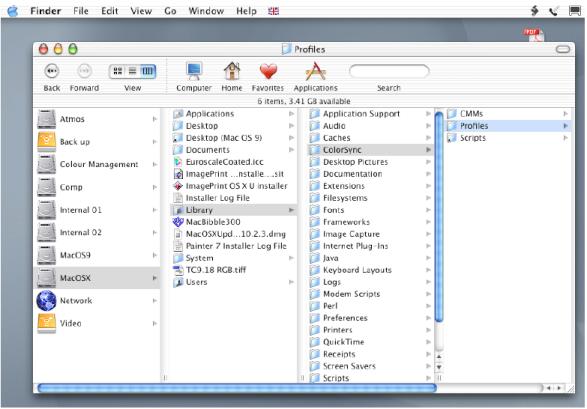
Task: Select the Atmos drive icon
Action: (46, 119)
